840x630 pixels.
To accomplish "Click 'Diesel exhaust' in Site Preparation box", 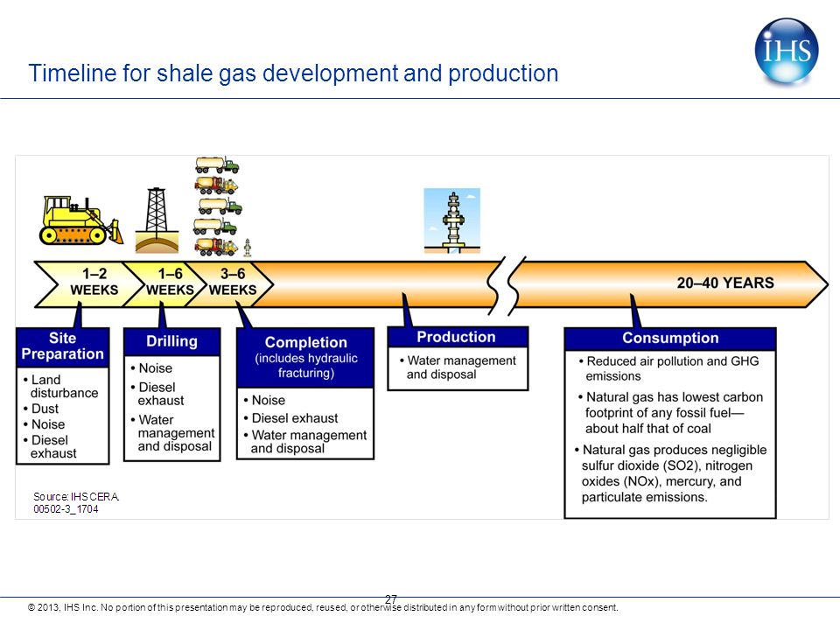I will 49,447.
